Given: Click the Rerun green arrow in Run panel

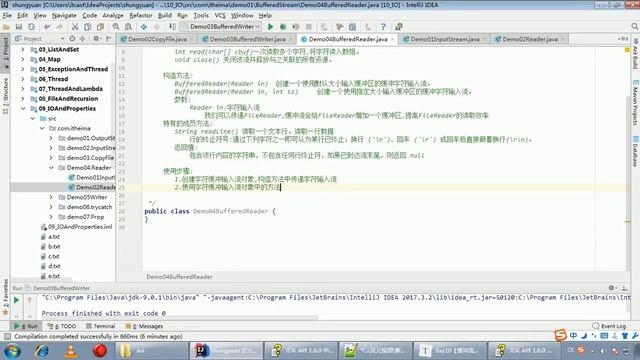Looking at the screenshot, I should point(16,300).
